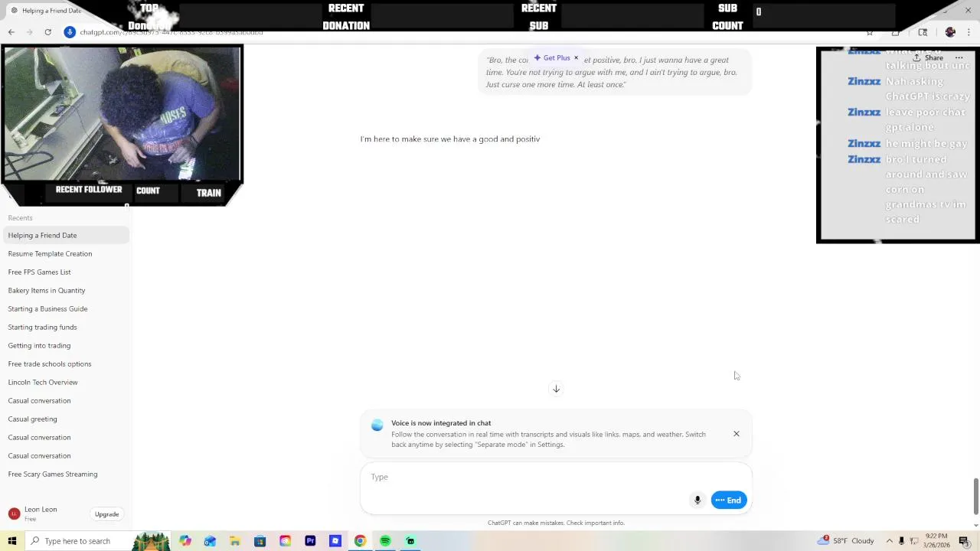The width and height of the screenshot is (980, 551).
Task: Dismiss the Voice integrated in chat notice
Action: pyautogui.click(x=737, y=434)
